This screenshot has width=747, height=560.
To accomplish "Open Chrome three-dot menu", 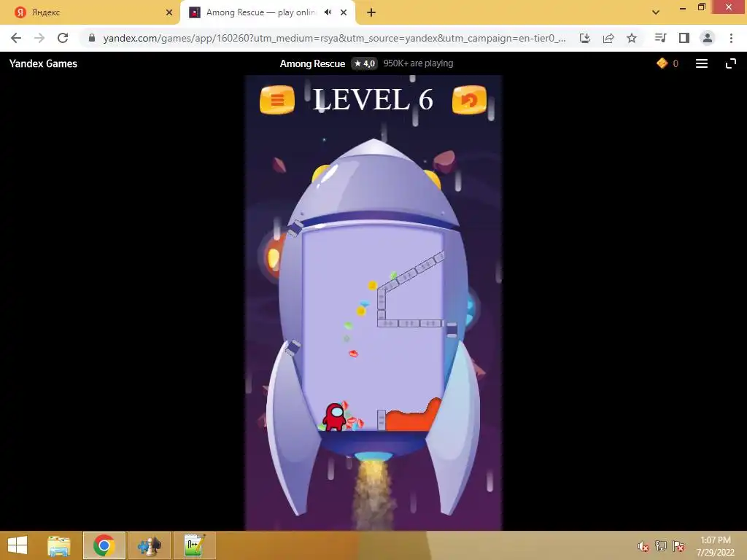I will [731, 38].
